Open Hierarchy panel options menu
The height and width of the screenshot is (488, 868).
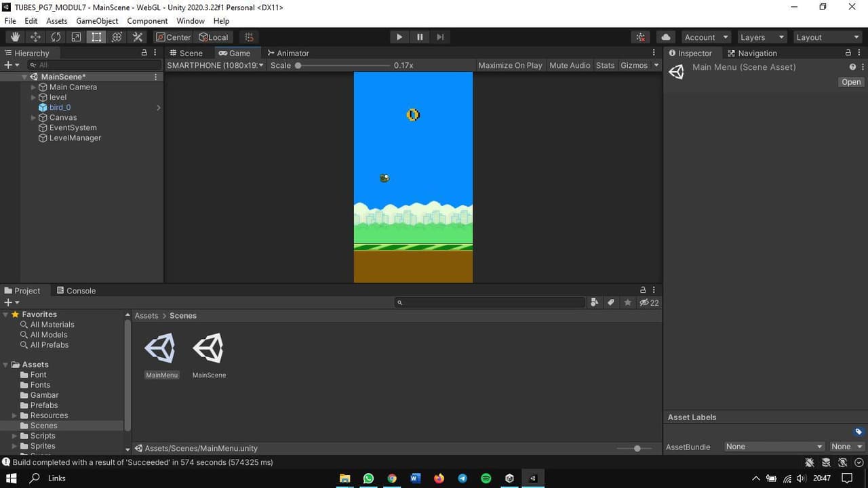tap(155, 53)
